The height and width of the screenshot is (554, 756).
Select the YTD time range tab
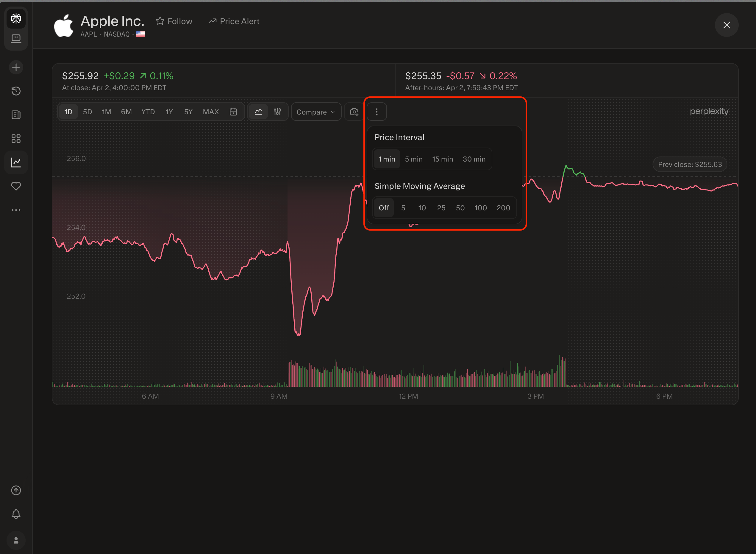click(148, 112)
